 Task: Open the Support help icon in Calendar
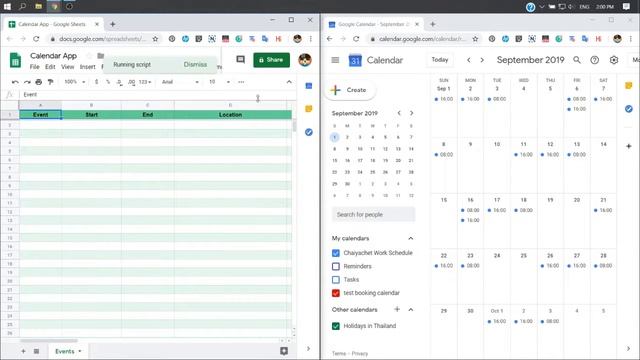595,60
